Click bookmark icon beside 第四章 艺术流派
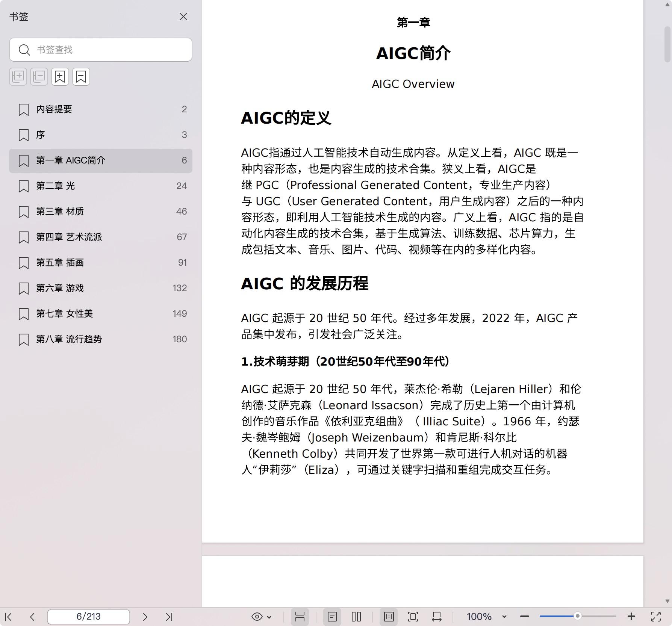The width and height of the screenshot is (672, 626). [x=24, y=237]
